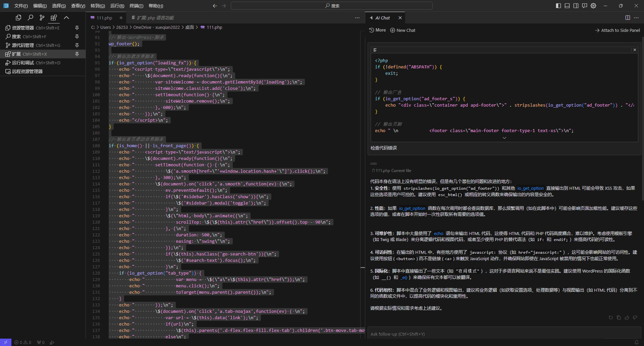Open the 转到(G) menu
The height and width of the screenshot is (346, 644).
[x=98, y=6]
